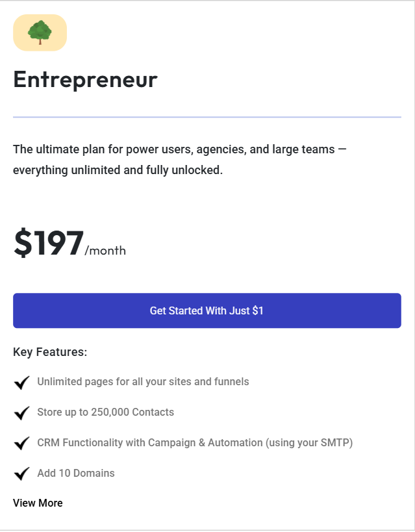Click the (using your SMTP) note

point(309,443)
